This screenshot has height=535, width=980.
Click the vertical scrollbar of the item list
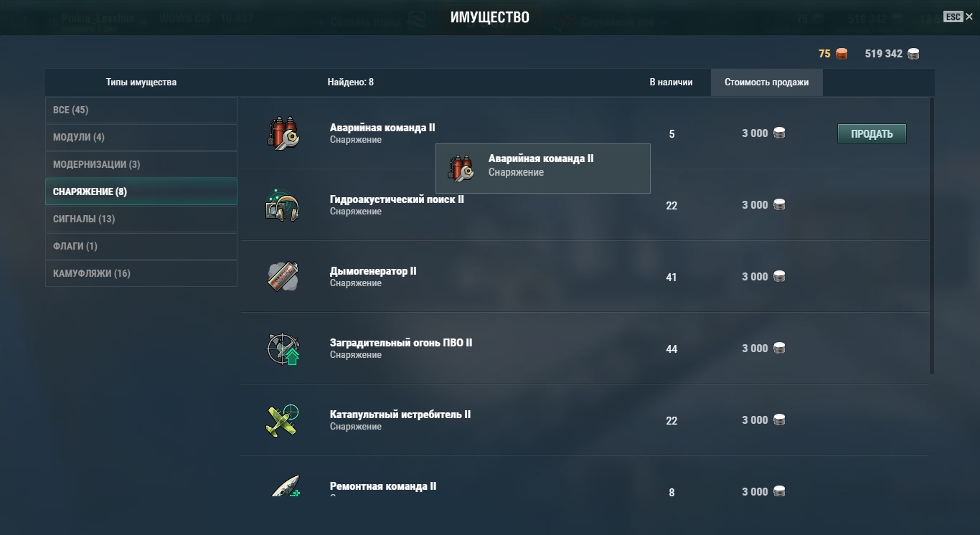[932, 236]
